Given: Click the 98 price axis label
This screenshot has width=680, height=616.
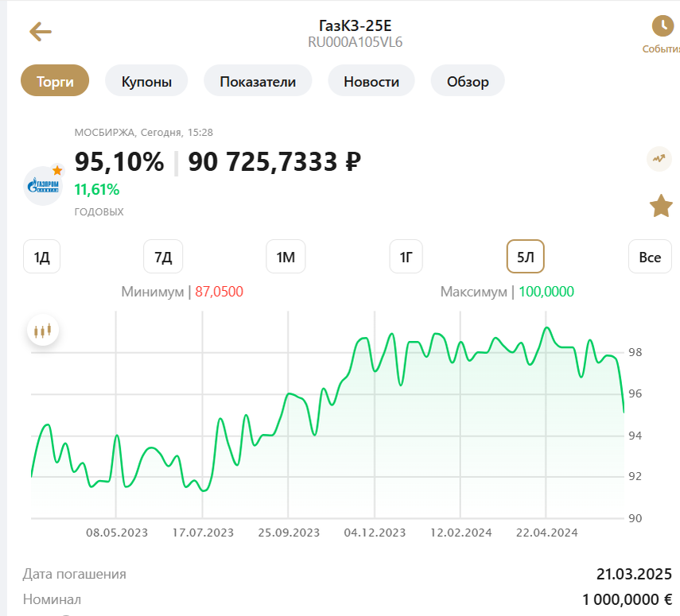Looking at the screenshot, I should click(635, 352).
